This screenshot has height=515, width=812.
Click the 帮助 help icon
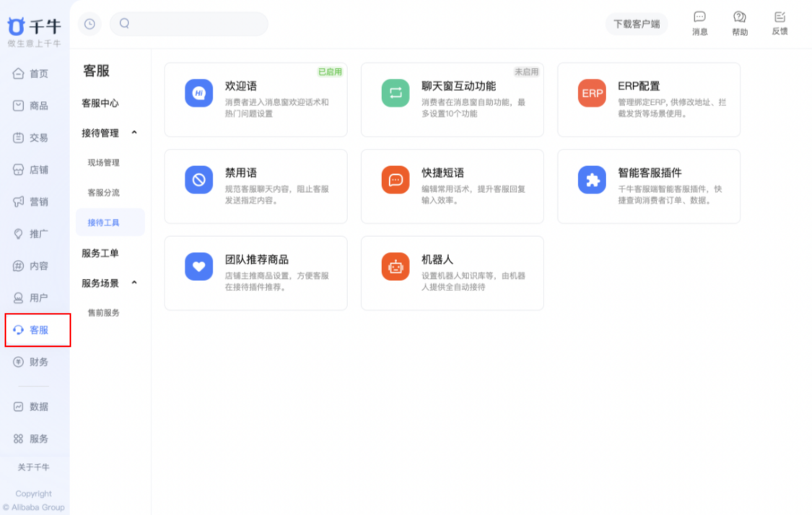click(x=739, y=23)
